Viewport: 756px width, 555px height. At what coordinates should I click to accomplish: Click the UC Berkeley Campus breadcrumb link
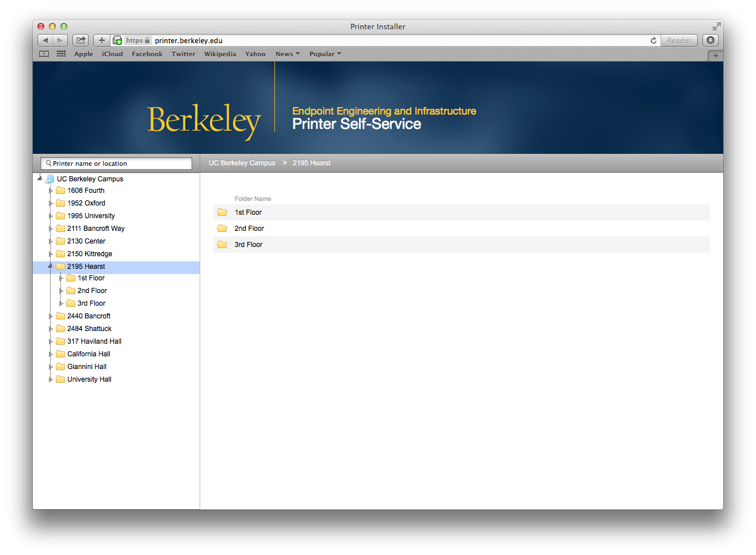point(242,163)
